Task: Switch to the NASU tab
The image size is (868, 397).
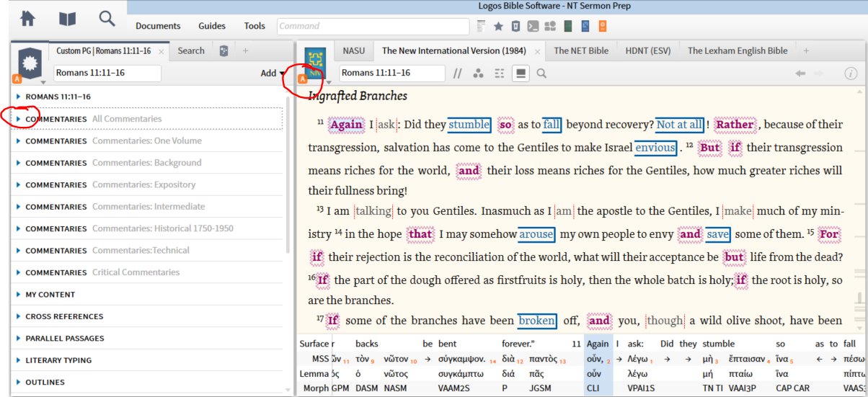Action: 353,50
